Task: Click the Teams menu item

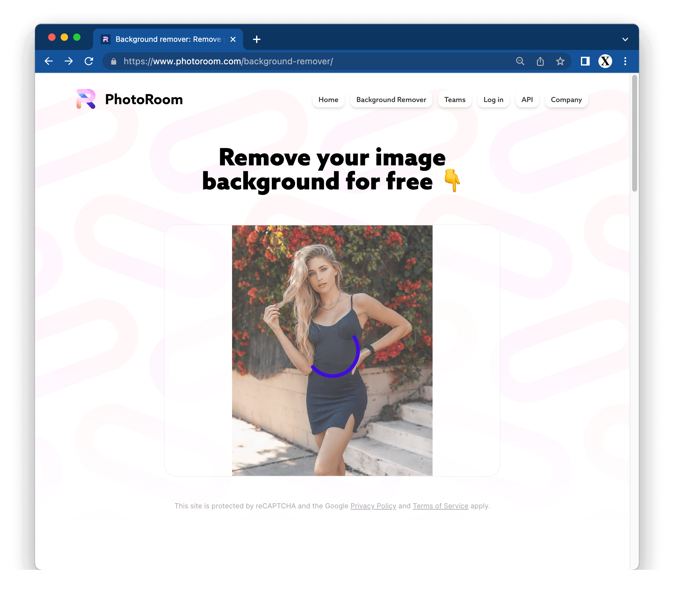Action: click(455, 99)
